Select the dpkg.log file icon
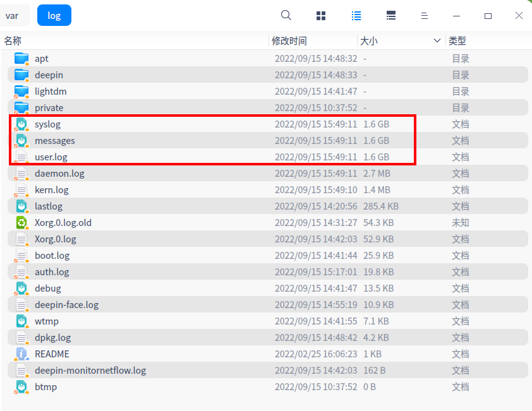Image resolution: width=532 pixels, height=411 pixels. (x=21, y=337)
